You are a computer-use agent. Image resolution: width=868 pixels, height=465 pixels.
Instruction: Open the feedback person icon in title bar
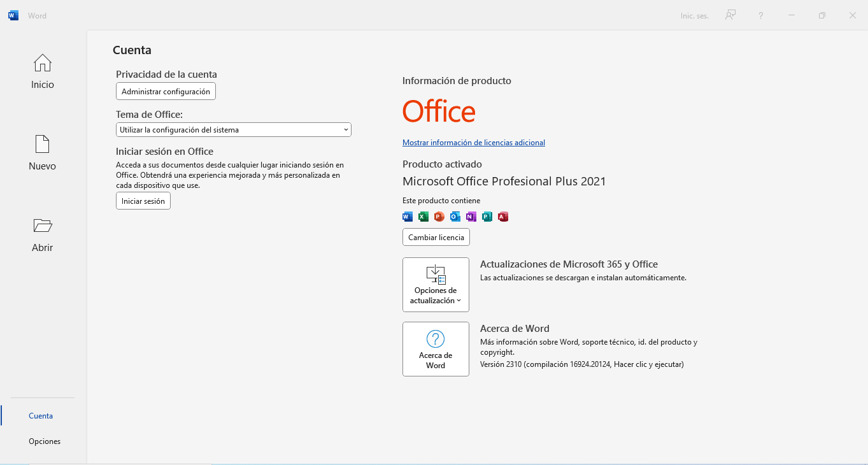coord(730,15)
